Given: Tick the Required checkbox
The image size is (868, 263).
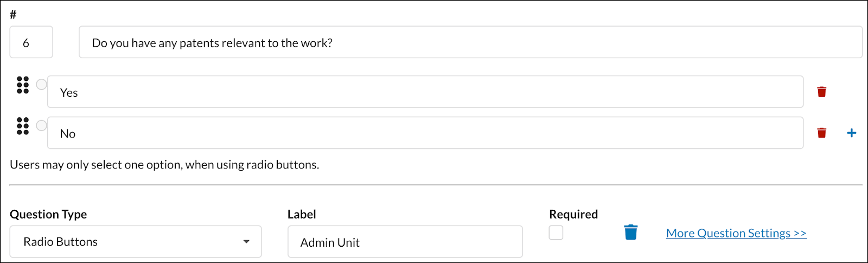Looking at the screenshot, I should [556, 233].
